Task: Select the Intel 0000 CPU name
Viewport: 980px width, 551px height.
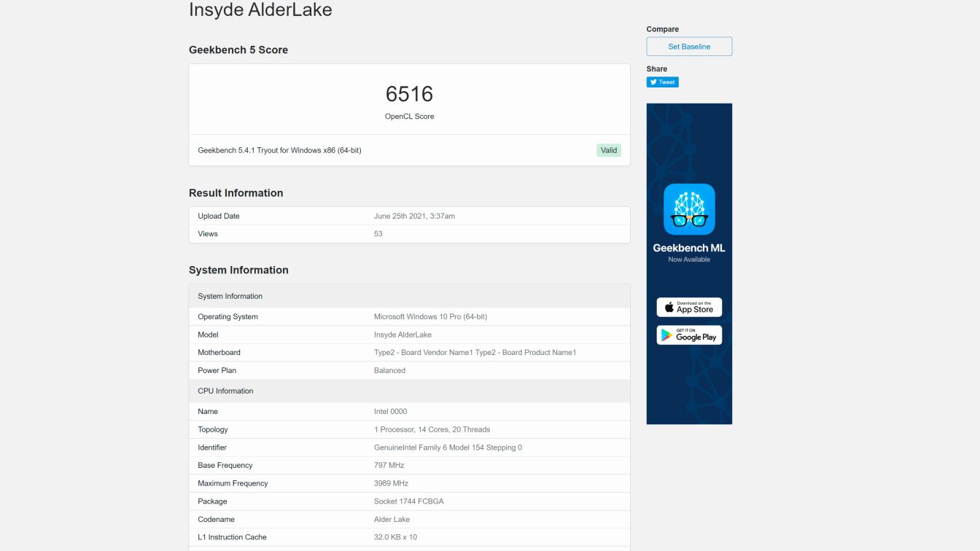Action: (390, 412)
